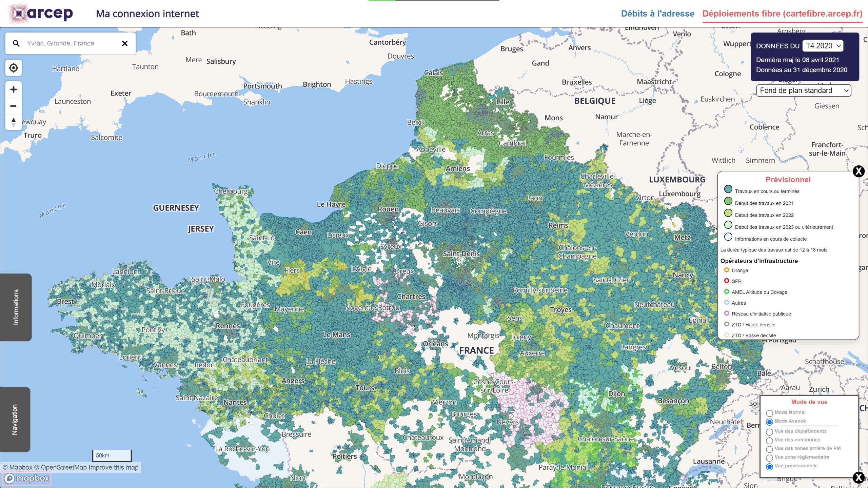This screenshot has height=488, width=868.
Task: Select Vue des départements option
Action: [x=769, y=432]
